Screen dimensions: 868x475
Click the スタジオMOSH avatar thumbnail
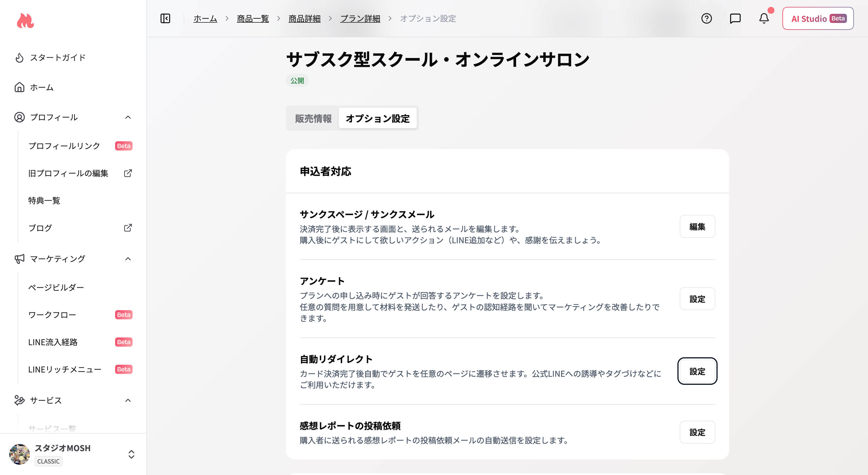tap(19, 454)
